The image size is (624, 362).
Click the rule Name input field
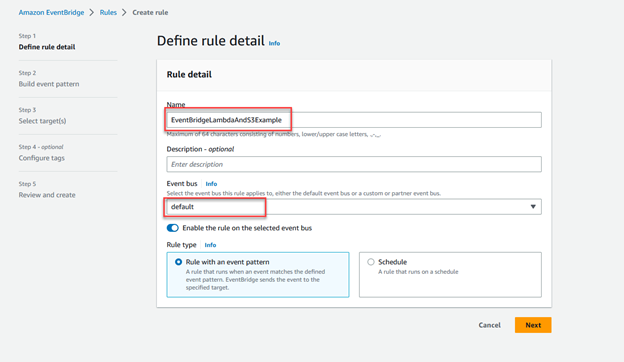pyautogui.click(x=354, y=120)
